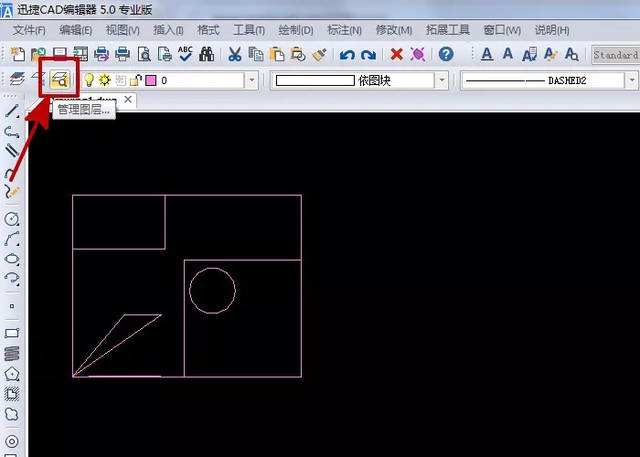
Task: Toggle layer on/off lightbulb icon
Action: (89, 80)
